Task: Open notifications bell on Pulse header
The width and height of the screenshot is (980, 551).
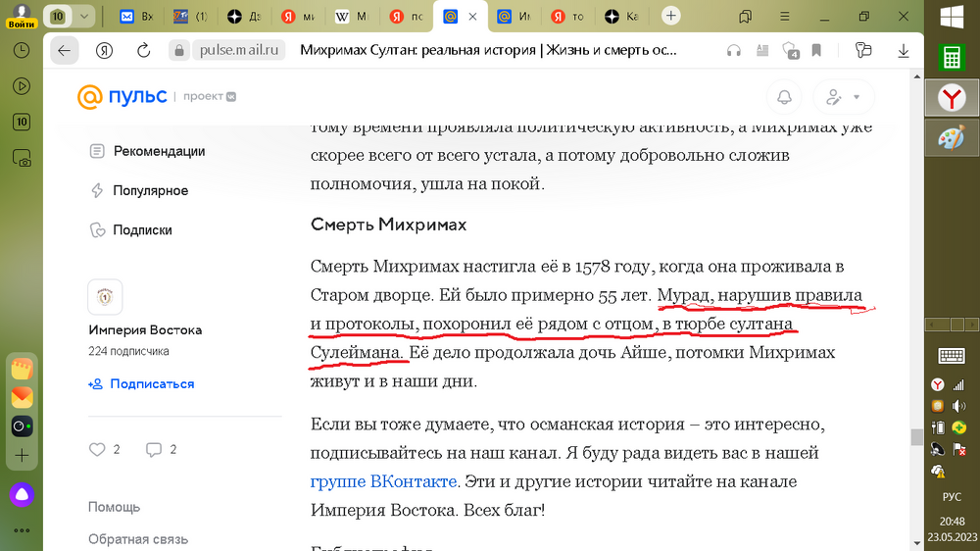Action: [784, 97]
